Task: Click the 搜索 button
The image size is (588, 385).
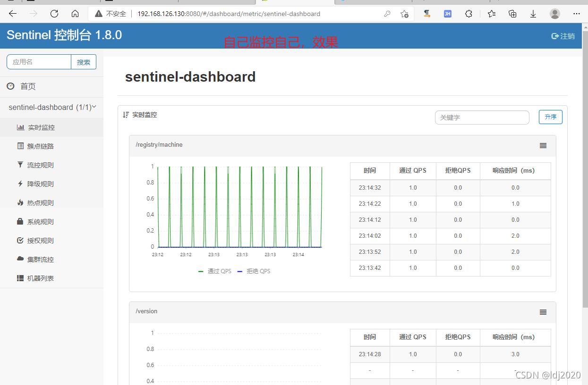Action: pos(84,62)
